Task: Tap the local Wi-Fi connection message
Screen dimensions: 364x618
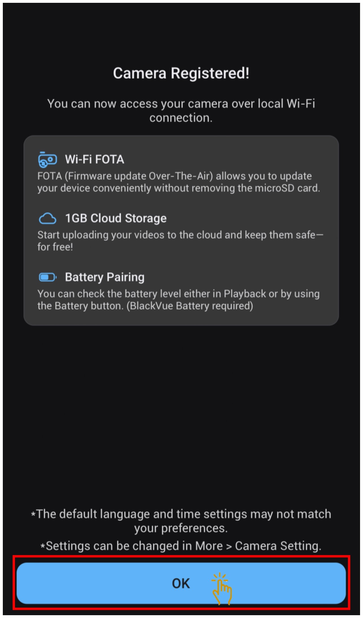Action: click(x=181, y=111)
